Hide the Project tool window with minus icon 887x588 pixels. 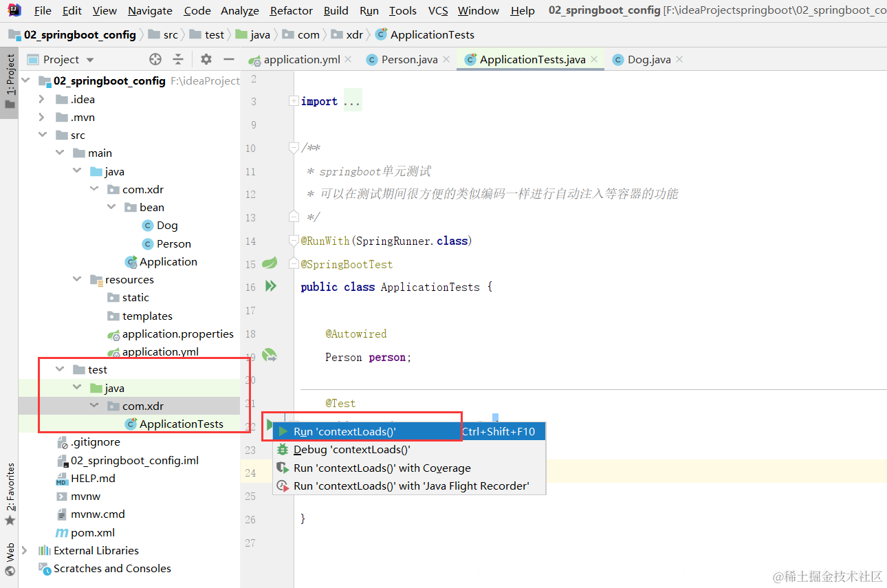229,59
